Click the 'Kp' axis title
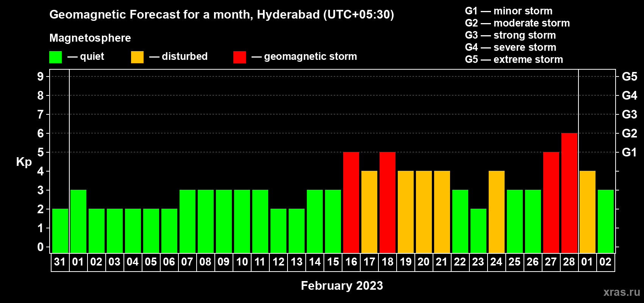The width and height of the screenshot is (644, 303). tap(24, 162)
